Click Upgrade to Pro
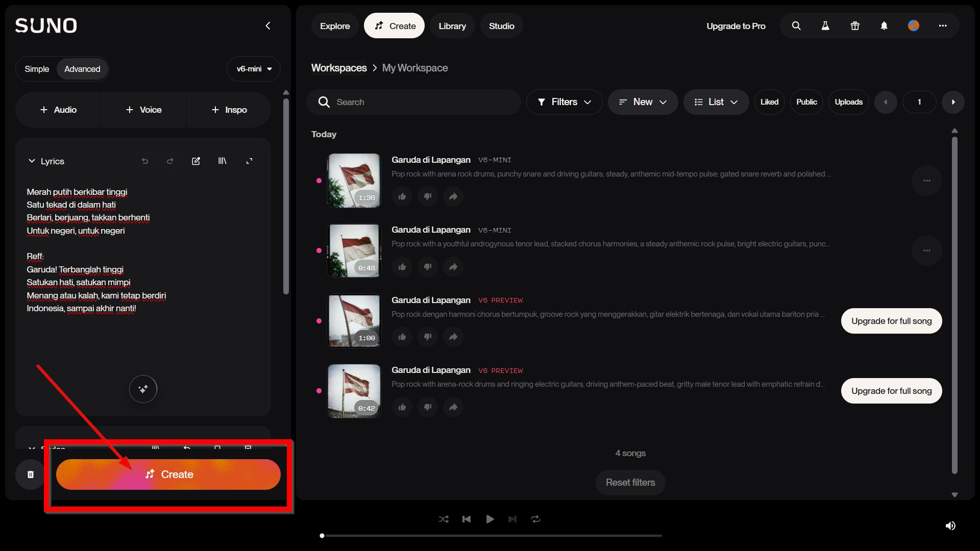This screenshot has width=980, height=551. click(x=736, y=26)
